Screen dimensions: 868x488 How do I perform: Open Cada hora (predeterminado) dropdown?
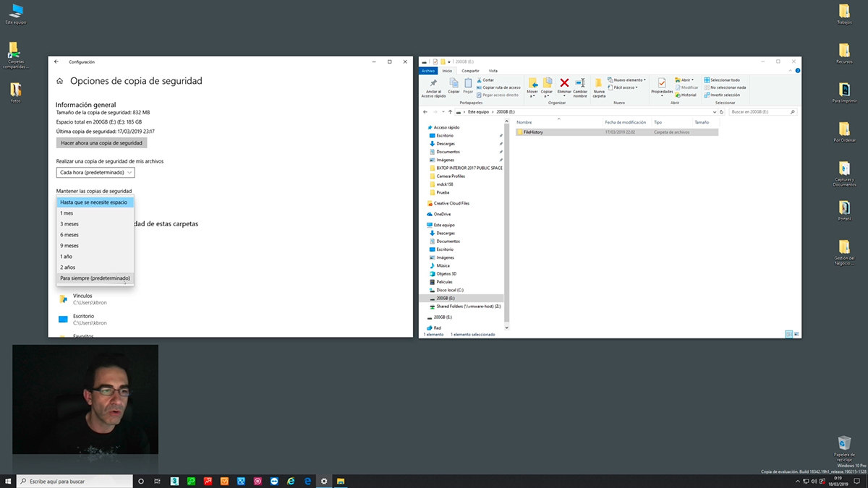pos(95,173)
